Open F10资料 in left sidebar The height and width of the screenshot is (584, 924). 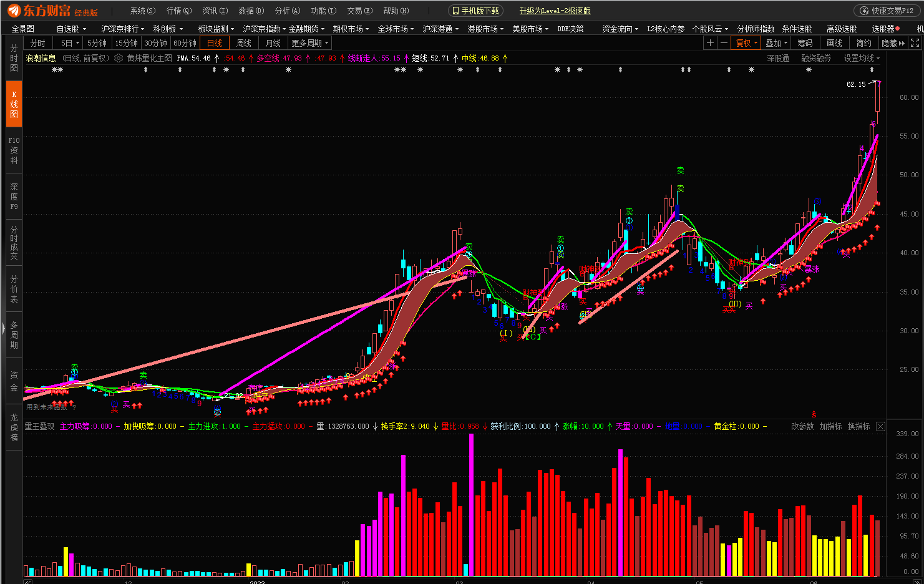pyautogui.click(x=14, y=150)
